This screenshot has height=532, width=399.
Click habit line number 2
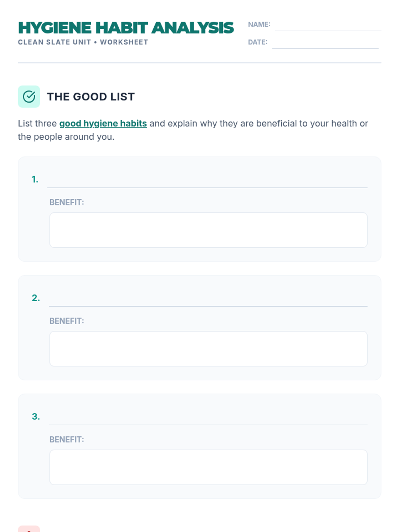tap(208, 300)
